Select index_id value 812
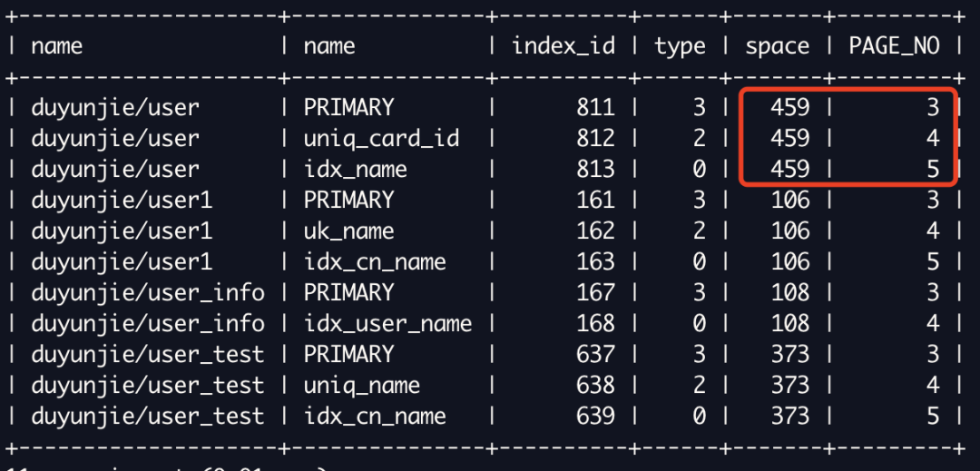The height and width of the screenshot is (471, 980). click(595, 138)
